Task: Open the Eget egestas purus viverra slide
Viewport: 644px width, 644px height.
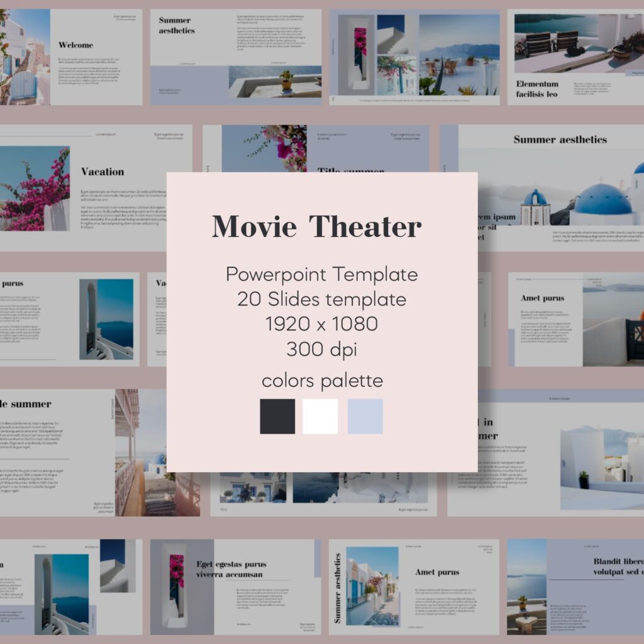Action: click(235, 586)
